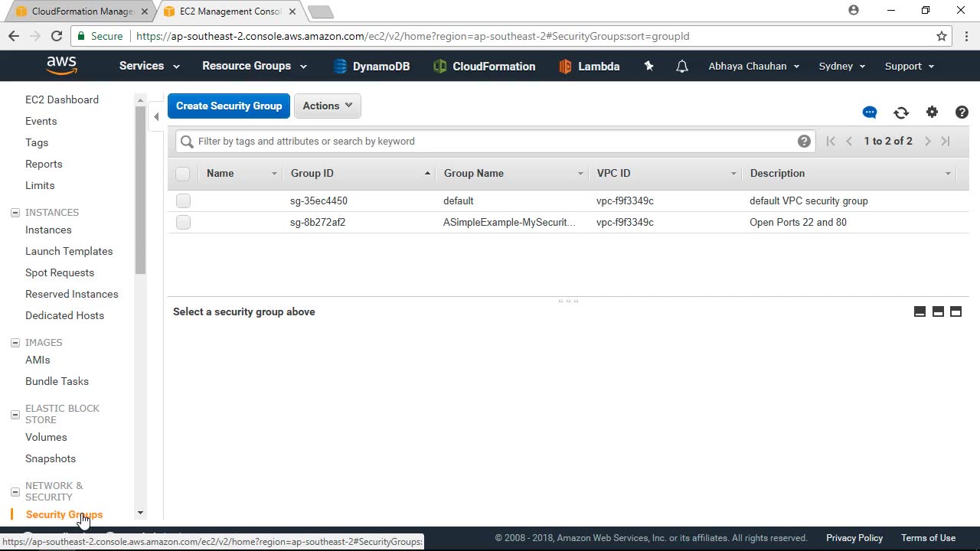The height and width of the screenshot is (551, 980).
Task: Open the Abhaya Chauhan account menu
Action: [754, 66]
